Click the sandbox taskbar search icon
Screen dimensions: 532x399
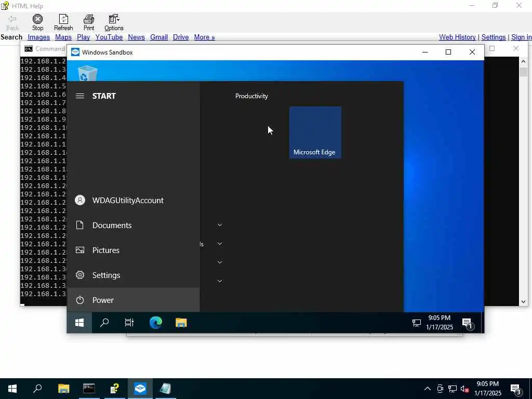pos(104,323)
